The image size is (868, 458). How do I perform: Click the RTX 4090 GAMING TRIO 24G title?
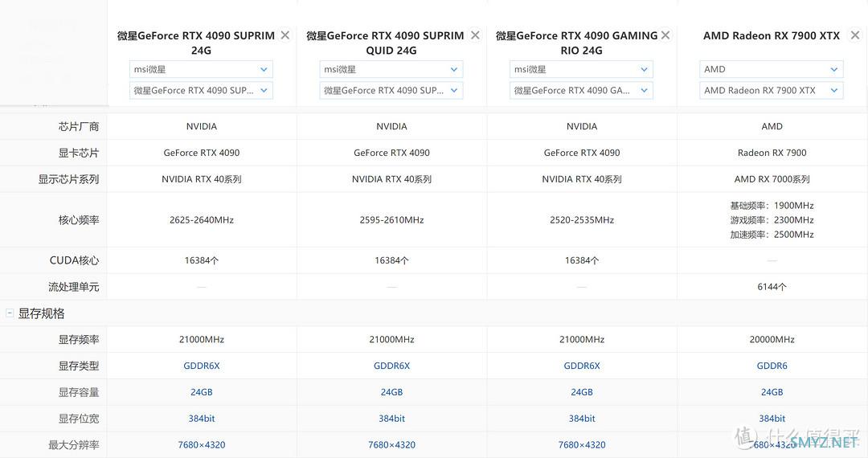coord(576,43)
